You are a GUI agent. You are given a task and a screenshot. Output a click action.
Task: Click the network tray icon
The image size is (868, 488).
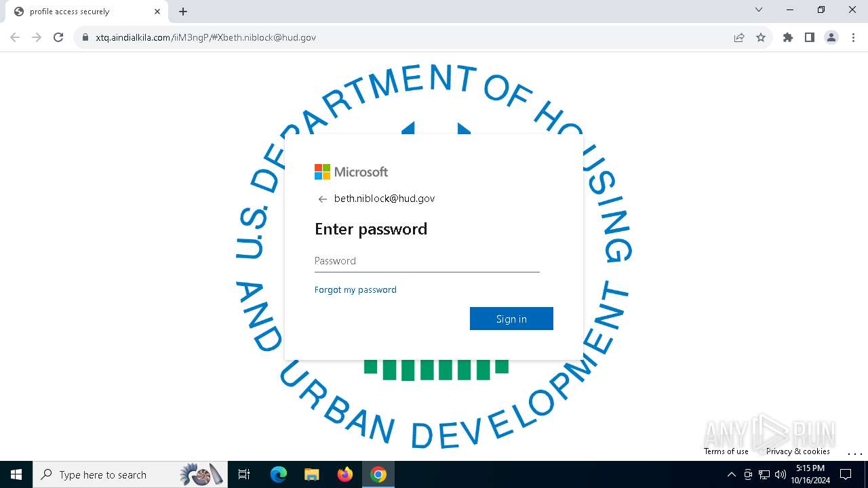tap(764, 474)
